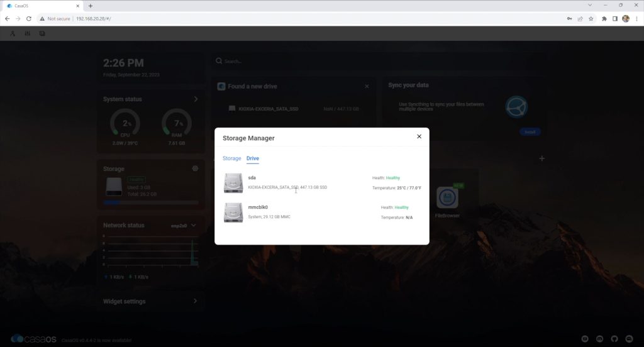The width and height of the screenshot is (644, 347).
Task: Click the Install button for Syncthing
Action: [530, 132]
